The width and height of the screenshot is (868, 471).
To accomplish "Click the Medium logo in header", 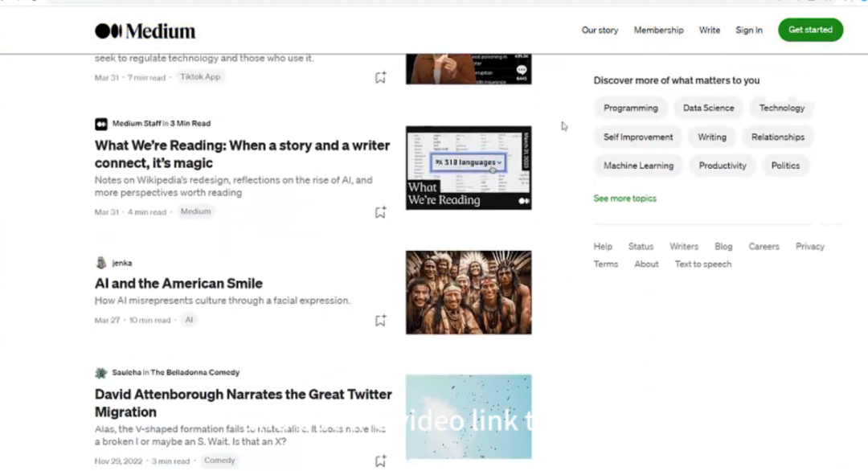I will click(145, 31).
